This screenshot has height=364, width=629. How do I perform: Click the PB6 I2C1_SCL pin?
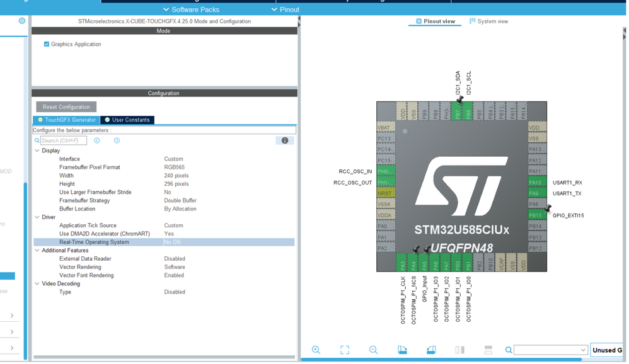[468, 111]
